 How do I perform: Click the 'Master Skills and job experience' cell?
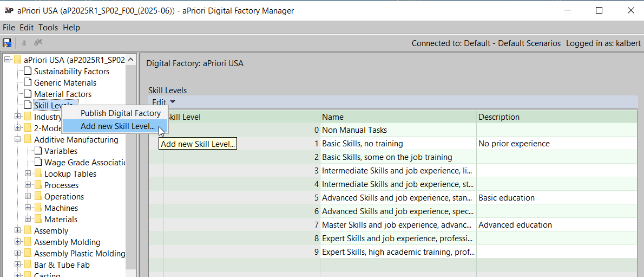coord(398,225)
